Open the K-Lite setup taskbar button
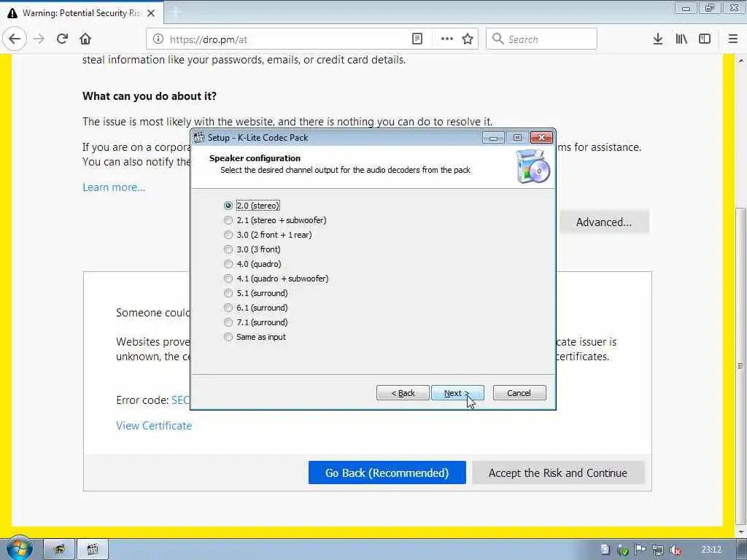 click(x=93, y=550)
